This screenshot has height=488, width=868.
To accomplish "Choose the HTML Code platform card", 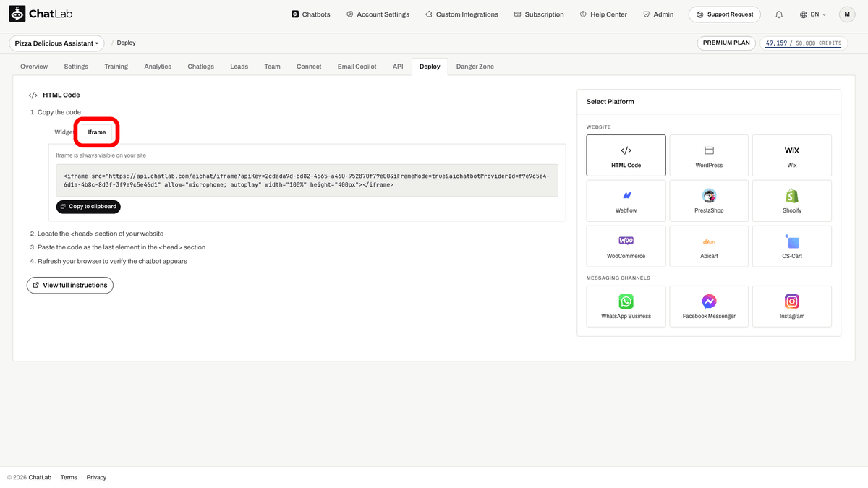I will tap(626, 155).
